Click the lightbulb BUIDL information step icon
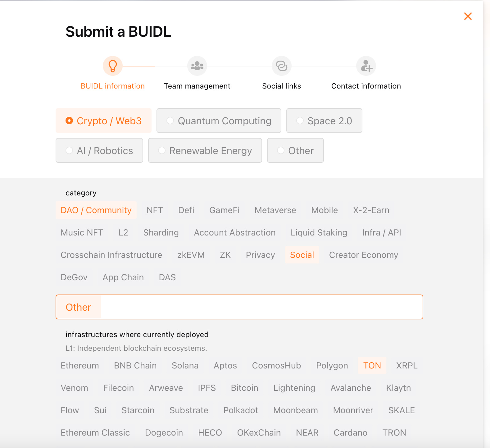Screen dimensions: 490x448 click(113, 66)
